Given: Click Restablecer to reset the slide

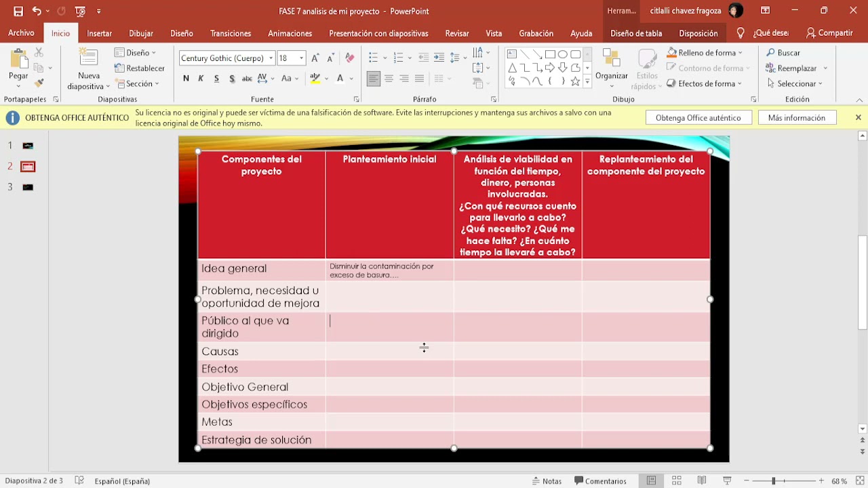Looking at the screenshot, I should (x=140, y=68).
